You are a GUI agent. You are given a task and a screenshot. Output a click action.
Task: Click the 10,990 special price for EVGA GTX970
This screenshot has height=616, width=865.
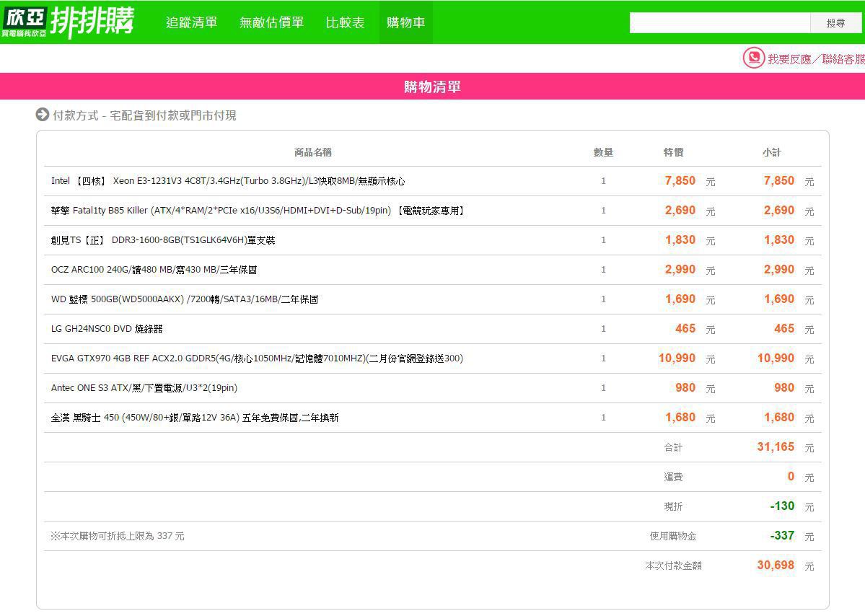pyautogui.click(x=677, y=358)
